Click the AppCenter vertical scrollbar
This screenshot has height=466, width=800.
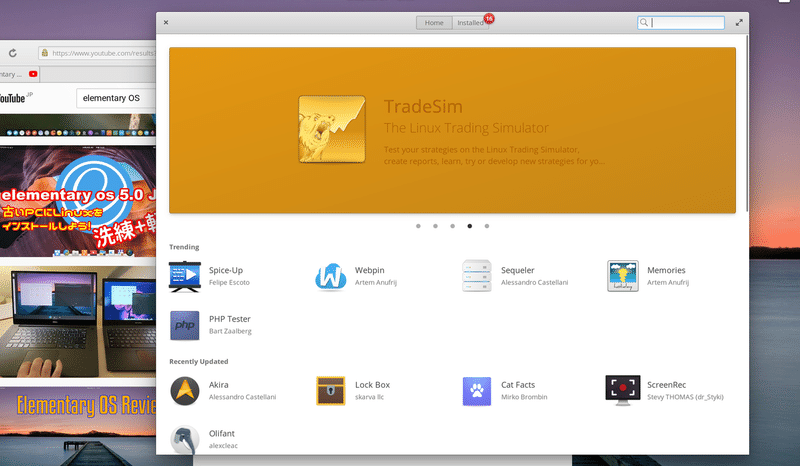click(x=747, y=122)
